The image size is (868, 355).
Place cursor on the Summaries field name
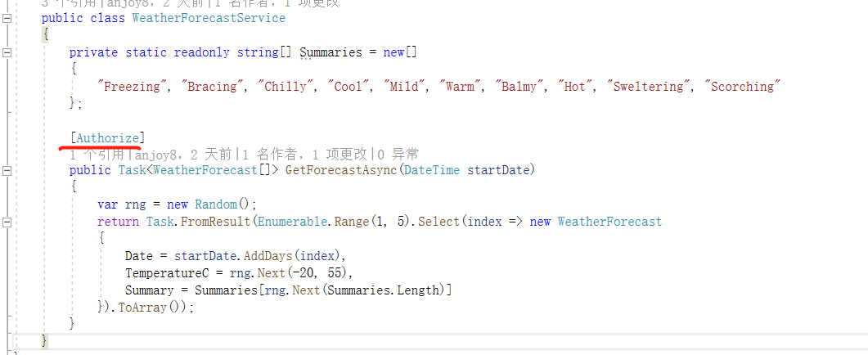pyautogui.click(x=331, y=52)
